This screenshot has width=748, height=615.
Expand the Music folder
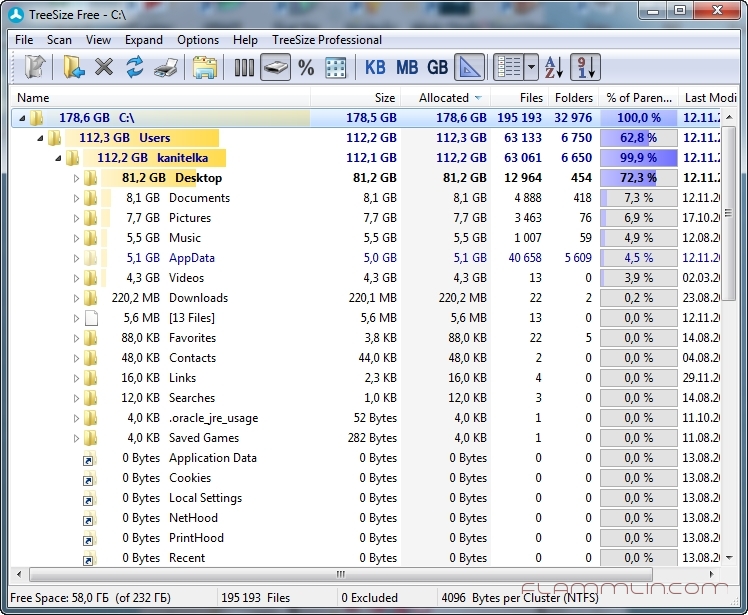tap(76, 238)
